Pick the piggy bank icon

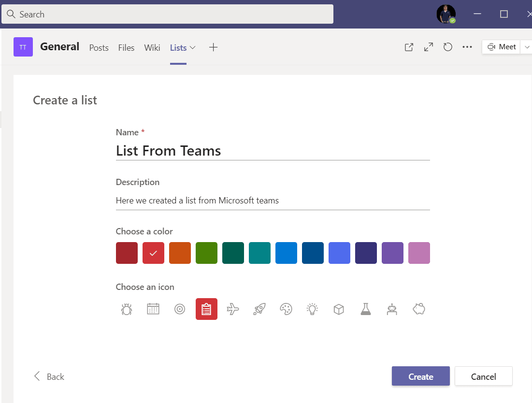point(418,309)
